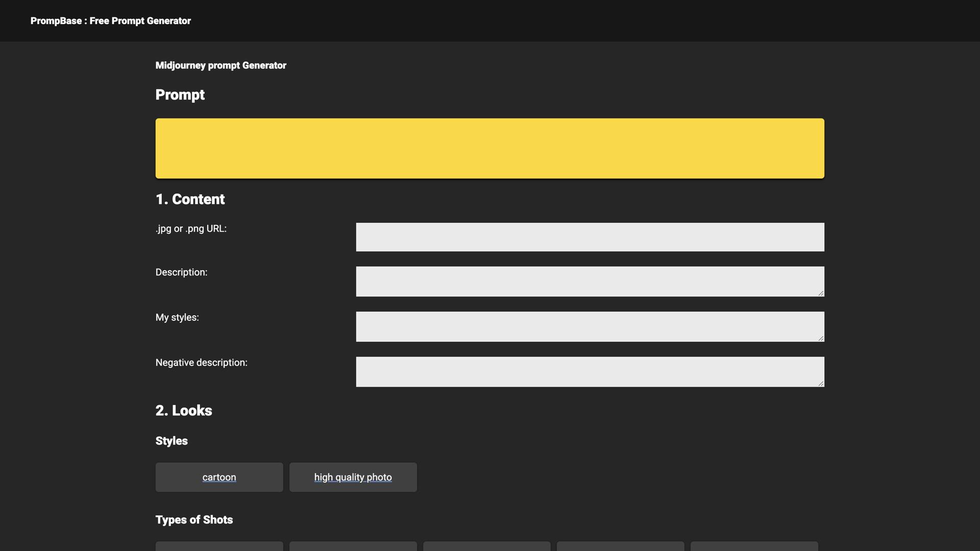Click the "Description:" field label

pyautogui.click(x=181, y=272)
